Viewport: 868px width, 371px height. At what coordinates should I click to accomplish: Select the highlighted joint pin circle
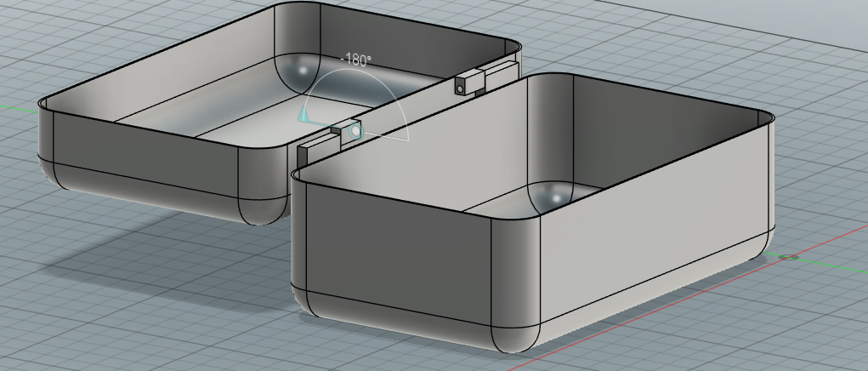355,132
